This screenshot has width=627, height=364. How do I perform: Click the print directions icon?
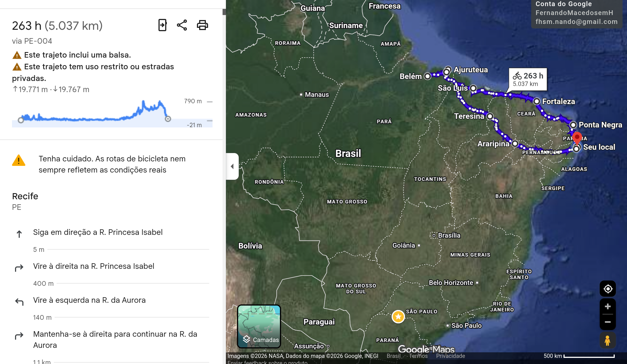click(x=202, y=25)
